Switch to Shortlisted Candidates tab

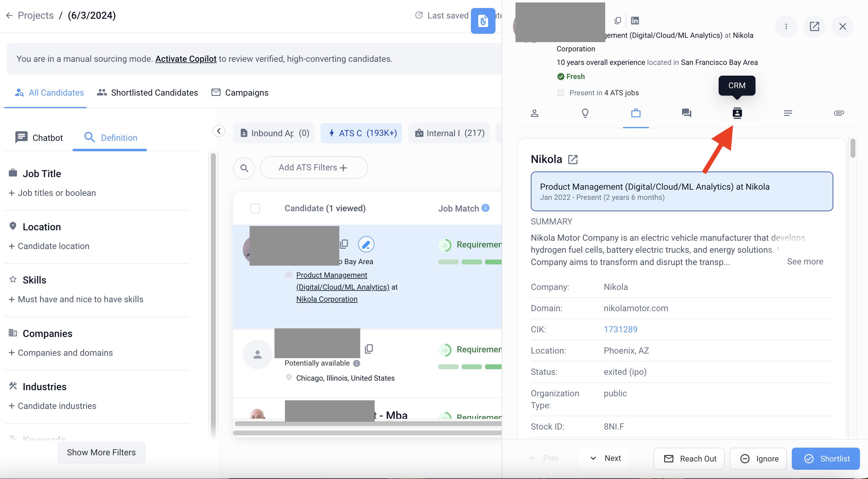[148, 93]
